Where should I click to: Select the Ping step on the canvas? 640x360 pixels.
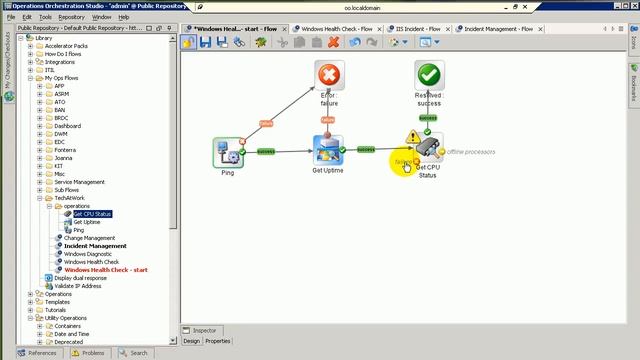click(x=228, y=153)
